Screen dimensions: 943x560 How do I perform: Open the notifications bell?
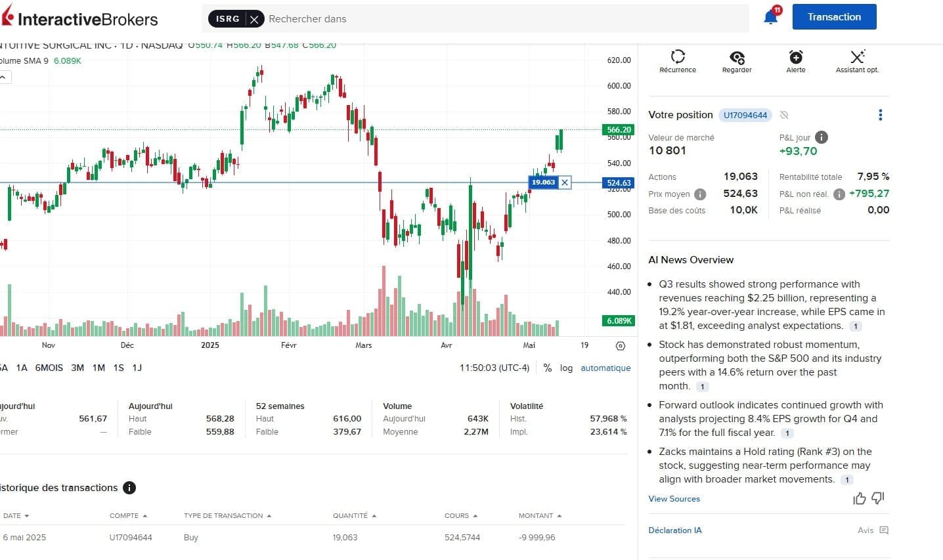(x=771, y=16)
